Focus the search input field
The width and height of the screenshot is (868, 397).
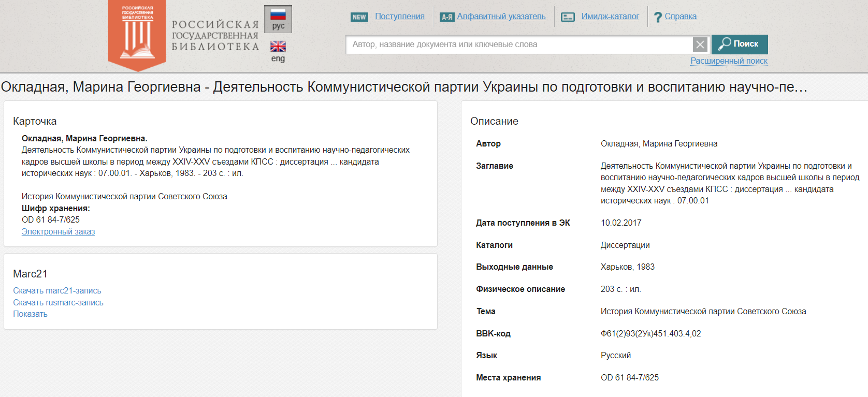(518, 45)
